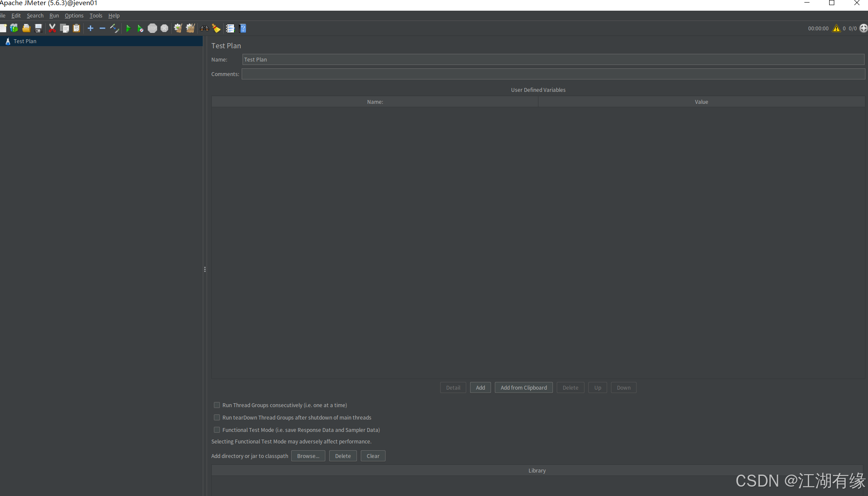This screenshot has width=868, height=496.
Task: Open the Options menu
Action: point(74,16)
